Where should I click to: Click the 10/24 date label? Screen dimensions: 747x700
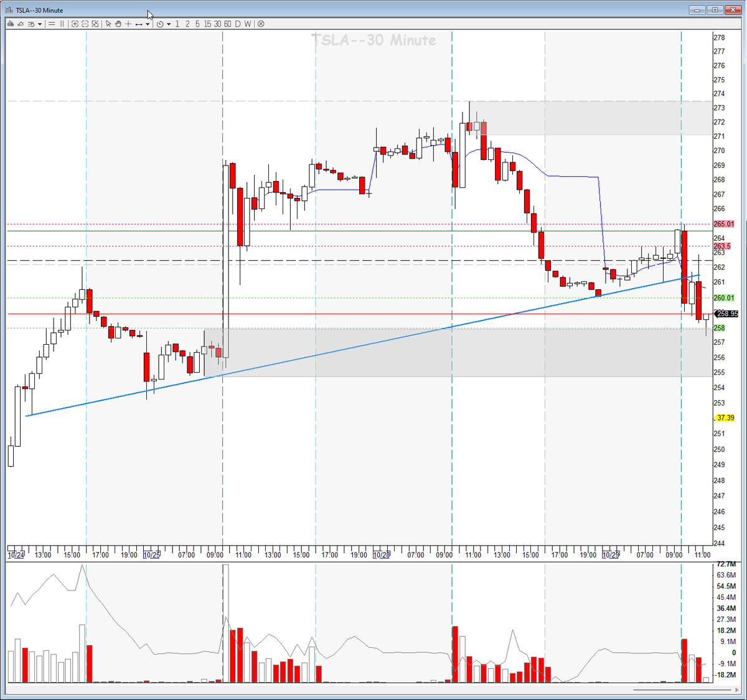(16, 554)
